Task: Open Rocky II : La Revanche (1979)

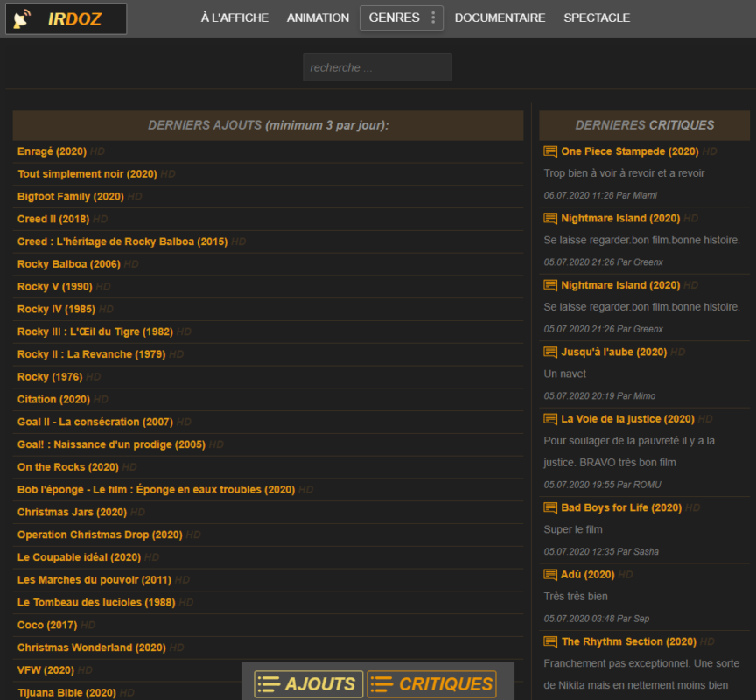Action: tap(92, 354)
